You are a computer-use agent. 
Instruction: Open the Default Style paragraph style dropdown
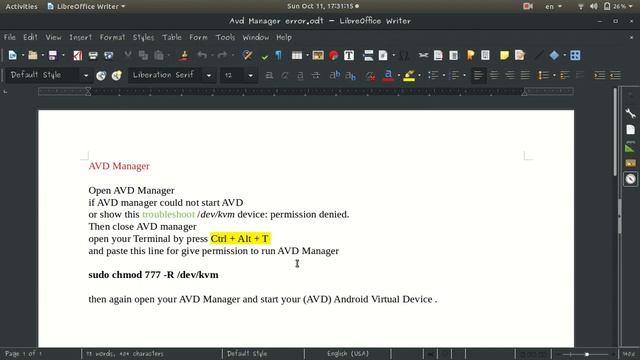(86, 76)
